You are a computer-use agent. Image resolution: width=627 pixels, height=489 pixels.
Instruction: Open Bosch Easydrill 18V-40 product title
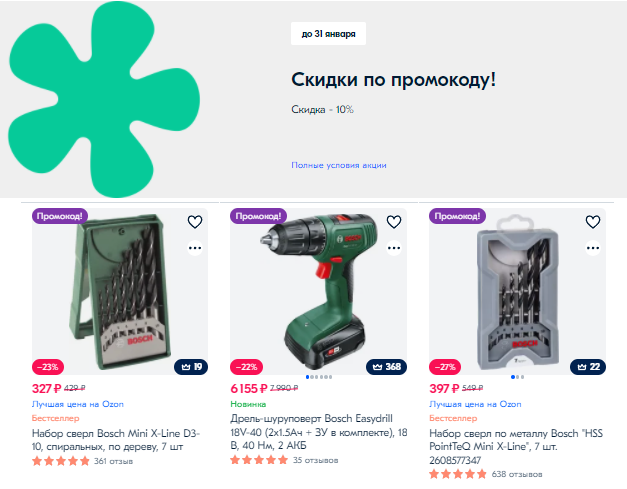point(319,432)
